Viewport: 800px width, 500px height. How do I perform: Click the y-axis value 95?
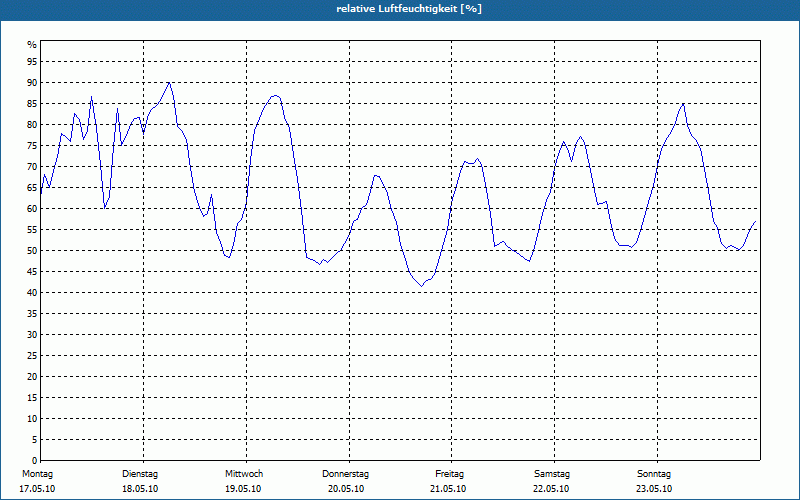[x=32, y=62]
